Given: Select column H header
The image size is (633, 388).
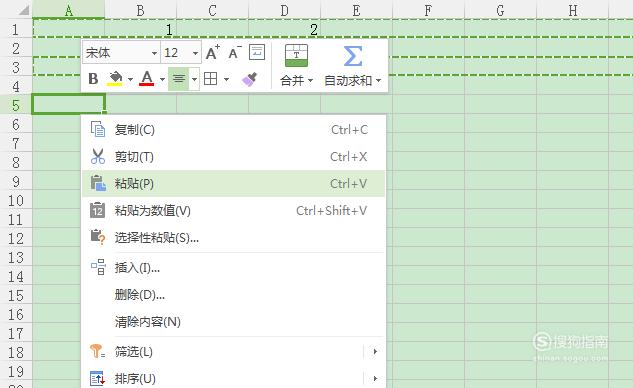Looking at the screenshot, I should 572,10.
